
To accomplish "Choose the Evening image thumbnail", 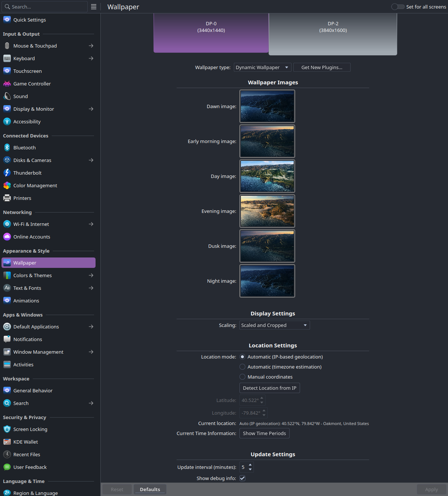I will [267, 211].
